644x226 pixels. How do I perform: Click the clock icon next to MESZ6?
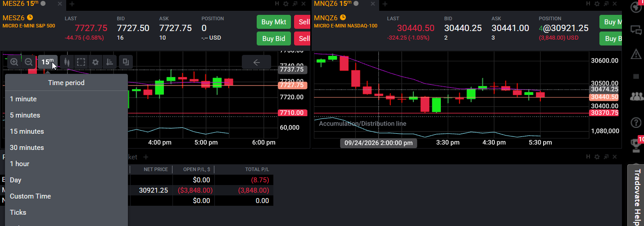click(30, 18)
